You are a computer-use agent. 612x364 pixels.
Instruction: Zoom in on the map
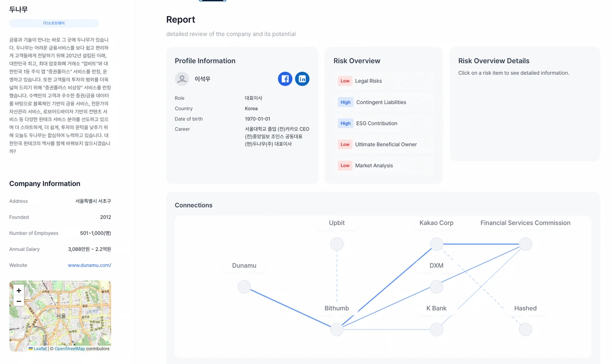19,291
